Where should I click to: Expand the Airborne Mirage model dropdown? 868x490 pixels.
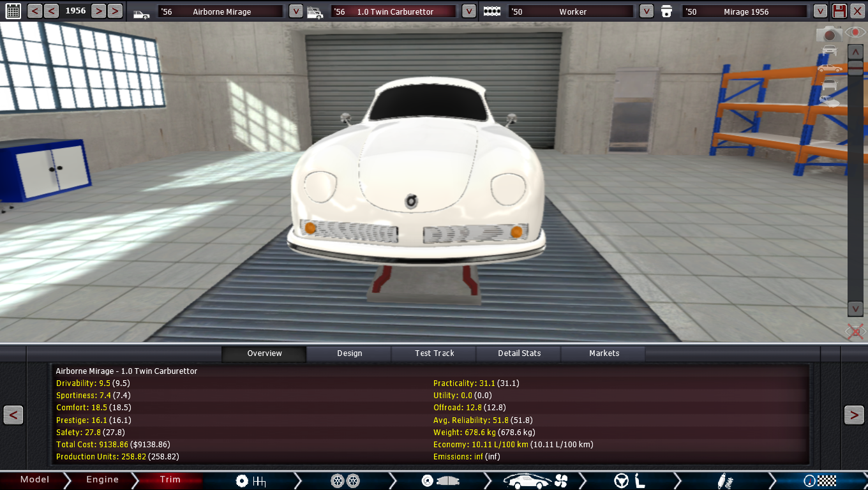click(x=296, y=11)
